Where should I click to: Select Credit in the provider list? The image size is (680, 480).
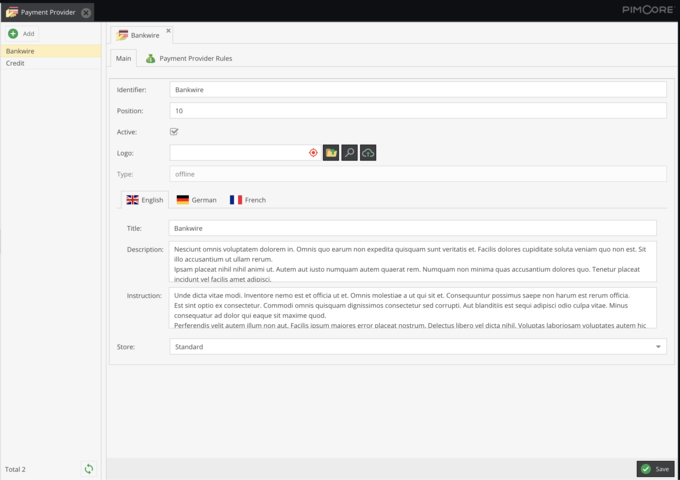[51, 63]
